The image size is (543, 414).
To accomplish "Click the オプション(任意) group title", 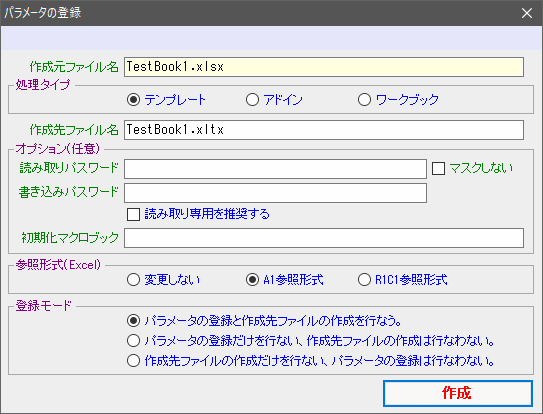I will (57, 149).
